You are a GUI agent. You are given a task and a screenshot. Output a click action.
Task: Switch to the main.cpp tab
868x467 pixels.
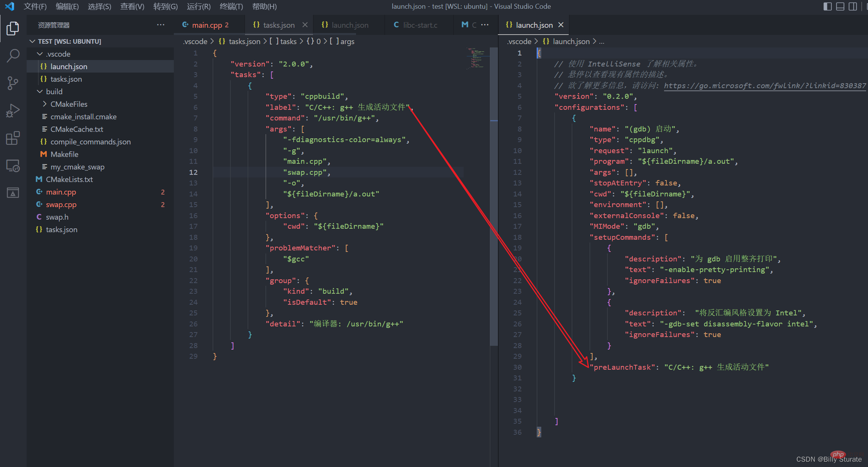pos(207,25)
